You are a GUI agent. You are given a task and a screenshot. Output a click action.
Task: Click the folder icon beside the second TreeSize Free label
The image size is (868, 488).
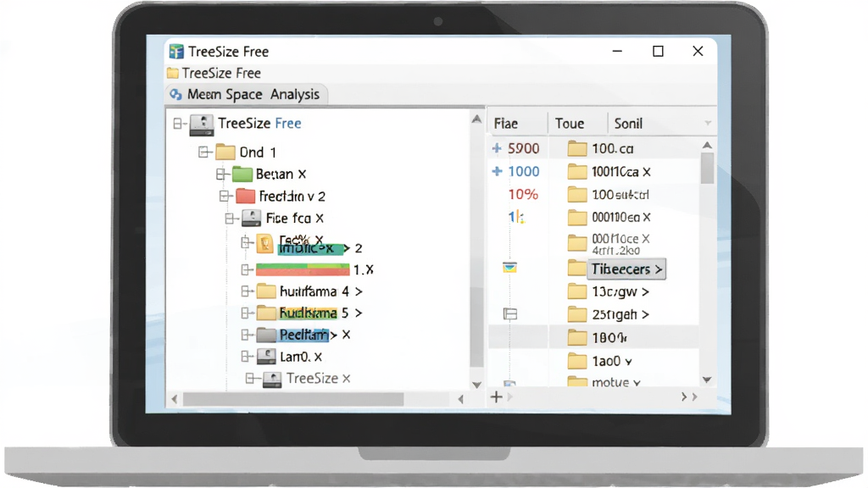pos(173,73)
